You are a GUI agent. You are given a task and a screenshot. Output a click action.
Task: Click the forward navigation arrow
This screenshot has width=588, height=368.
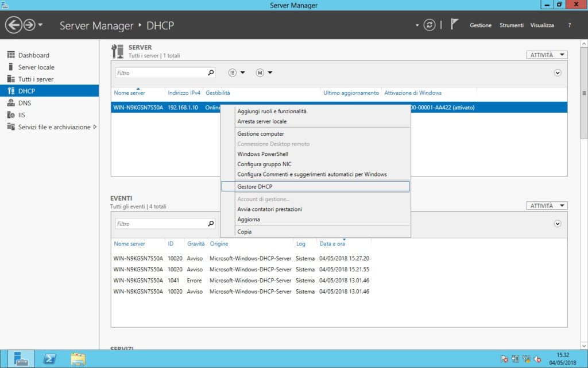point(29,25)
